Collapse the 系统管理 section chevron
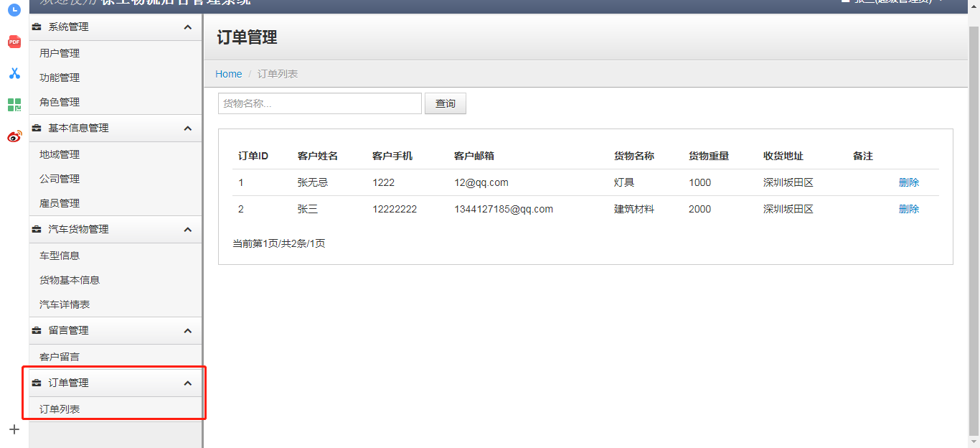The height and width of the screenshot is (448, 980). coord(188,27)
